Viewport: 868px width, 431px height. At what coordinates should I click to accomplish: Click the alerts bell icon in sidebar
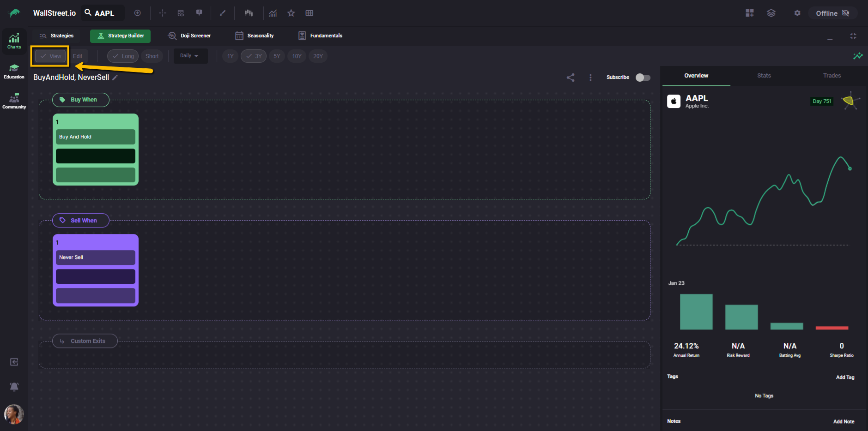point(14,387)
